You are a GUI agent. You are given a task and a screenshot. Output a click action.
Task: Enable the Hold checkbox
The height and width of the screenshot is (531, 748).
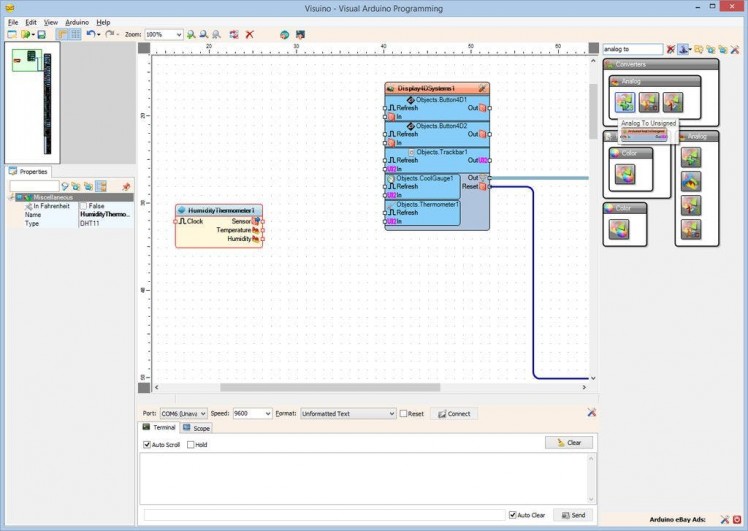click(191, 445)
